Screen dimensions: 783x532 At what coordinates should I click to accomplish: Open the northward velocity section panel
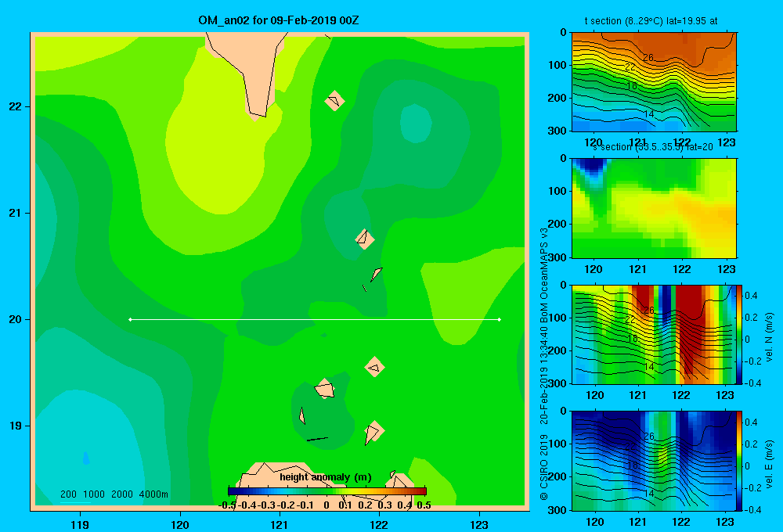[x=654, y=334]
